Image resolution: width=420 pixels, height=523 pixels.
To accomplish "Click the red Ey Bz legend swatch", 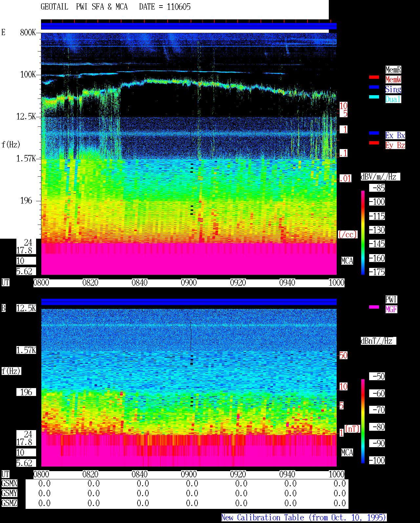I will 374,143.
